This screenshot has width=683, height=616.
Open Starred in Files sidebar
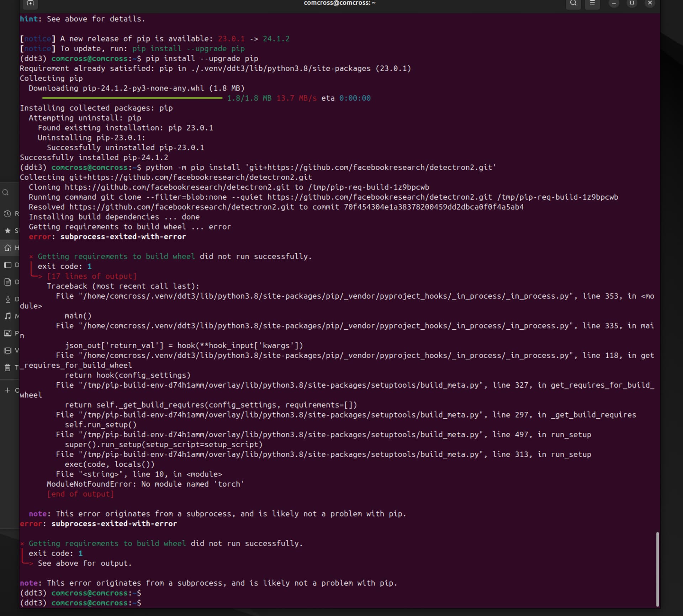pyautogui.click(x=8, y=231)
